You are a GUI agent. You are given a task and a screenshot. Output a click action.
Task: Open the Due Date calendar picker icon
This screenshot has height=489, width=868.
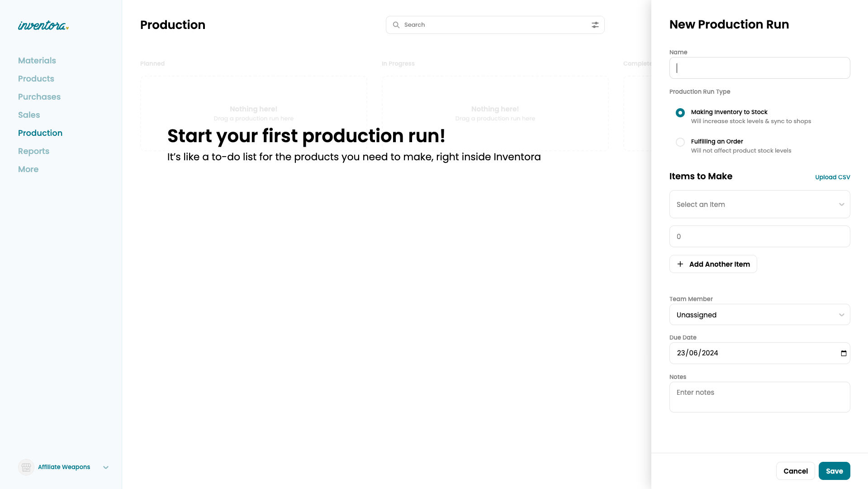pos(843,353)
